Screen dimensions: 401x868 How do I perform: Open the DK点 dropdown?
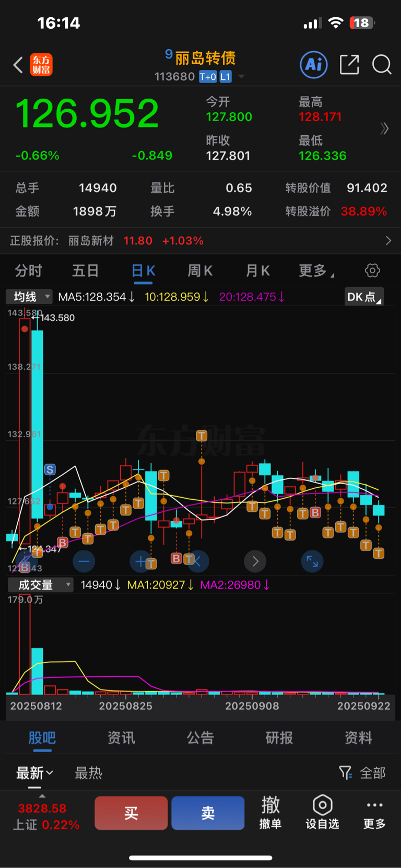[364, 297]
